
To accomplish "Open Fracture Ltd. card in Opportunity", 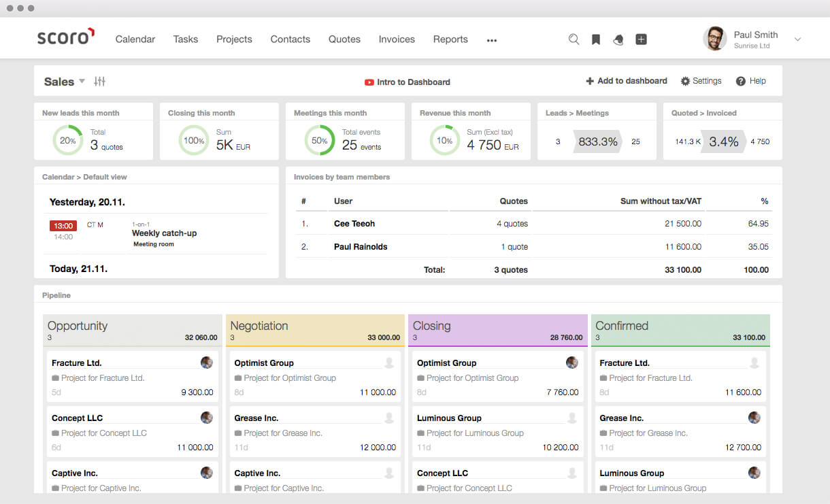I will pyautogui.click(x=133, y=376).
